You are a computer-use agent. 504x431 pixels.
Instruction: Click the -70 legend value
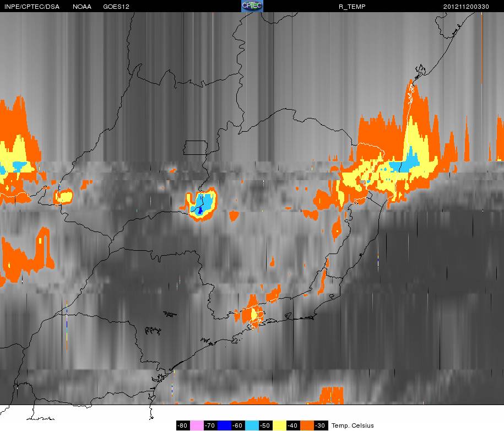(210, 425)
